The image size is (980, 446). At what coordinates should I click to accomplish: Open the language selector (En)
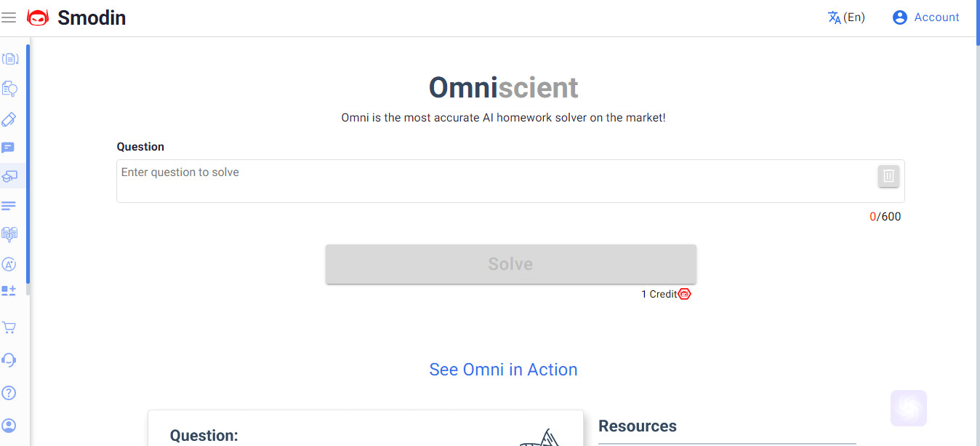pos(846,17)
